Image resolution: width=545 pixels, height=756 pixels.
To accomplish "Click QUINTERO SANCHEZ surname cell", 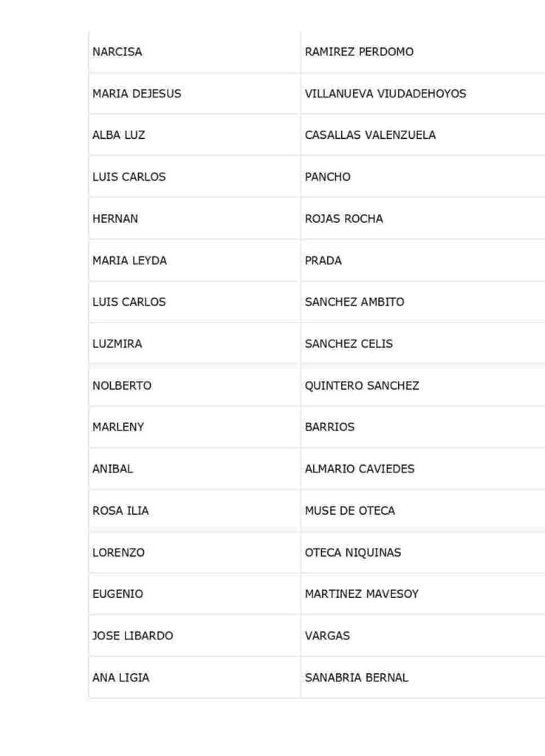I will pos(423,385).
